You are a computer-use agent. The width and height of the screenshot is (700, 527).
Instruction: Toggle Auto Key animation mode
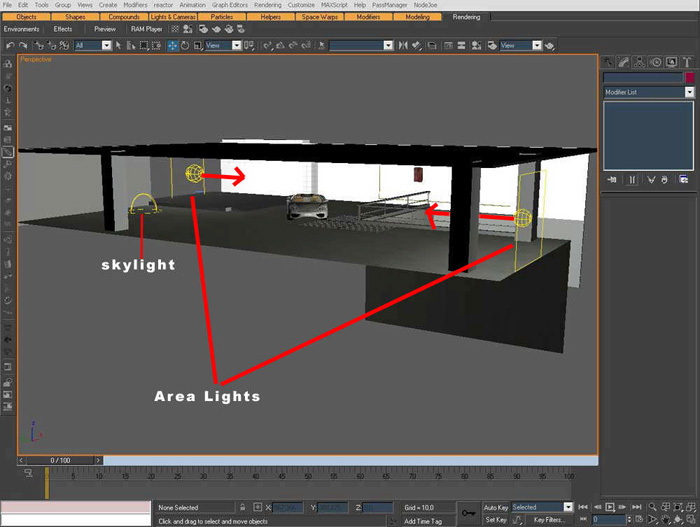pyautogui.click(x=496, y=507)
